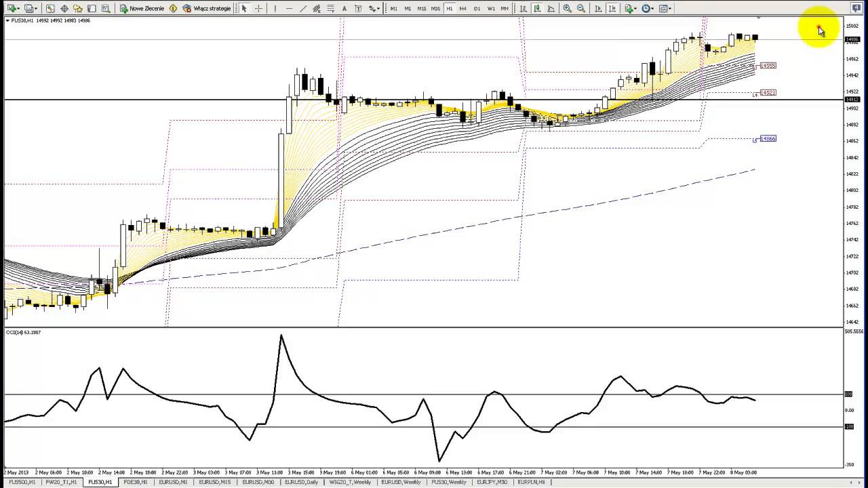
Task: Switch timeframe to M5
Action: pos(408,8)
